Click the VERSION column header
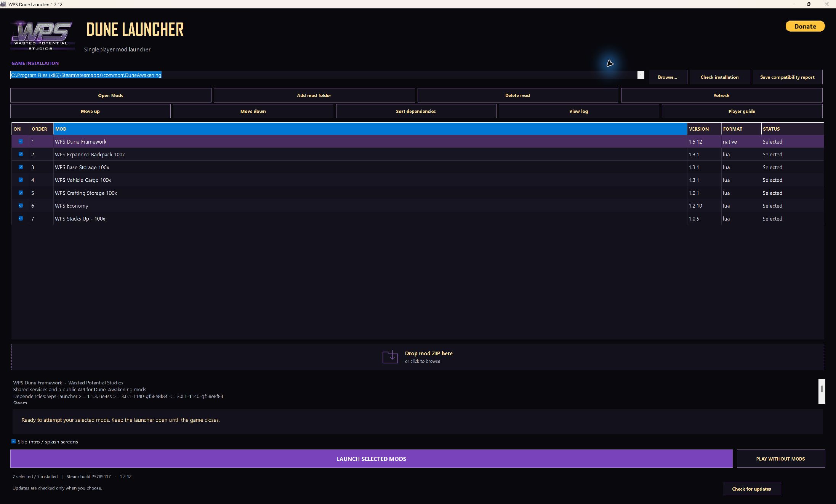Viewport: 836px width, 504px height. 704,129
